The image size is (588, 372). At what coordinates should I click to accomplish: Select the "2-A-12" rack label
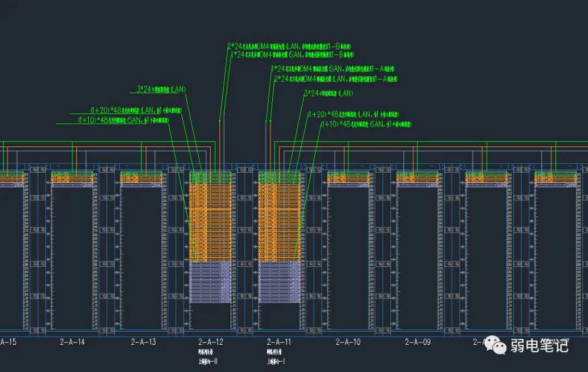tap(210, 342)
